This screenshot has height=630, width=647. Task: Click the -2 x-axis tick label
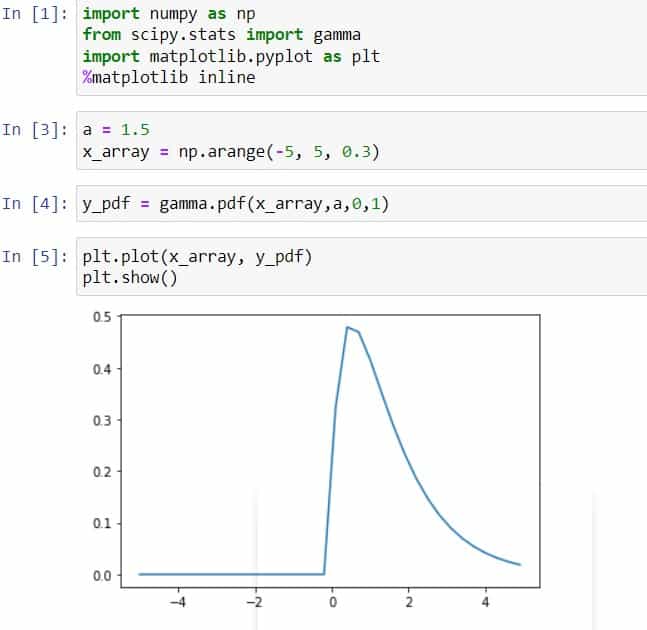pyautogui.click(x=255, y=602)
